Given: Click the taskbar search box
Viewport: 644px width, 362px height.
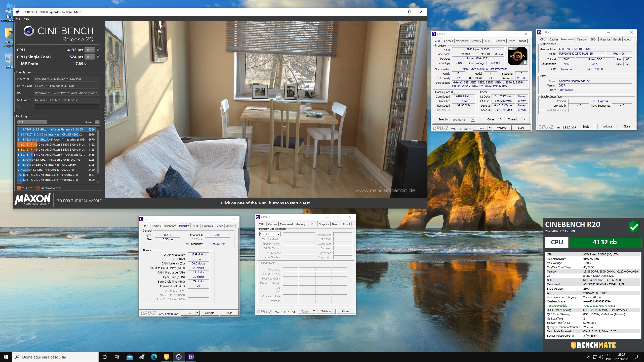Looking at the screenshot, I should [55, 357].
